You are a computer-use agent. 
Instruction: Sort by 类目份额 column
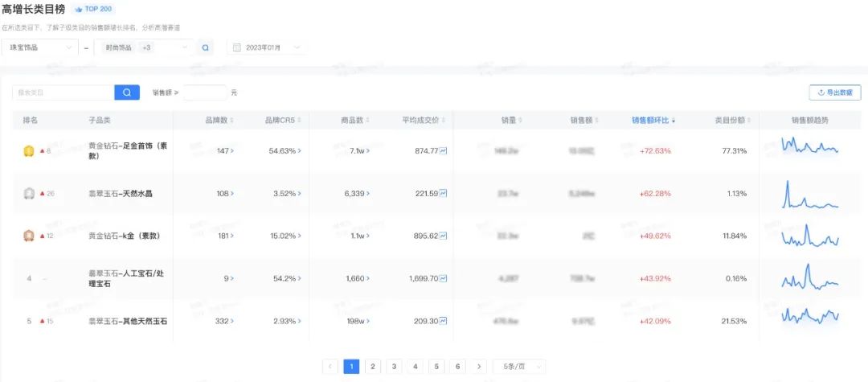tap(750, 120)
